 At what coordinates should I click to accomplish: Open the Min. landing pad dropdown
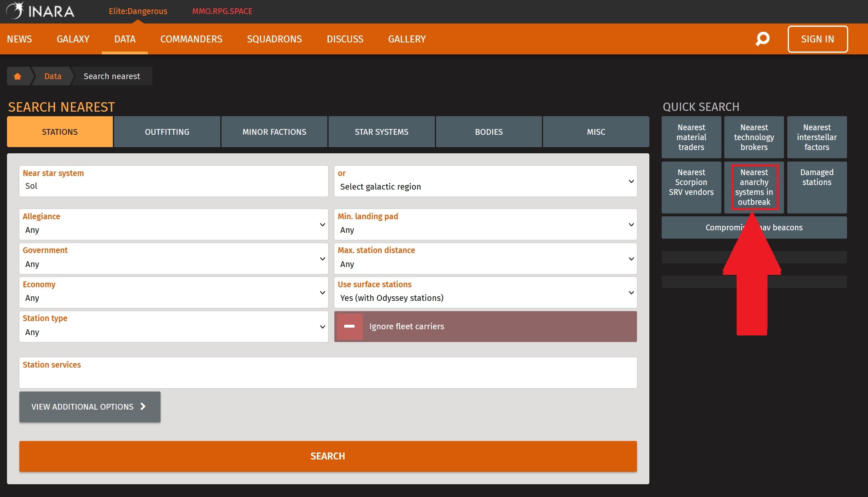(x=485, y=225)
